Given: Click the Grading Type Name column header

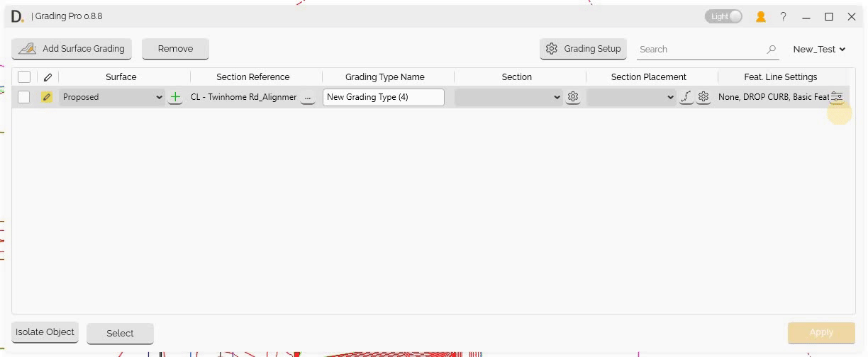Looking at the screenshot, I should click(385, 76).
